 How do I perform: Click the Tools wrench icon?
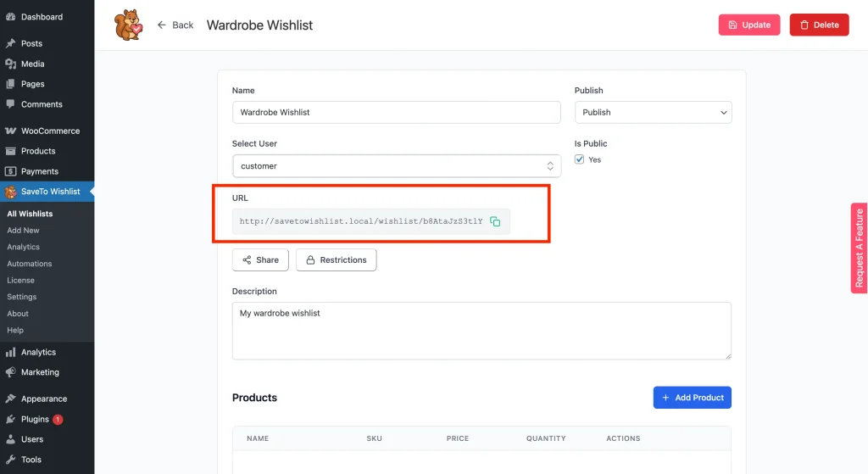coord(10,460)
